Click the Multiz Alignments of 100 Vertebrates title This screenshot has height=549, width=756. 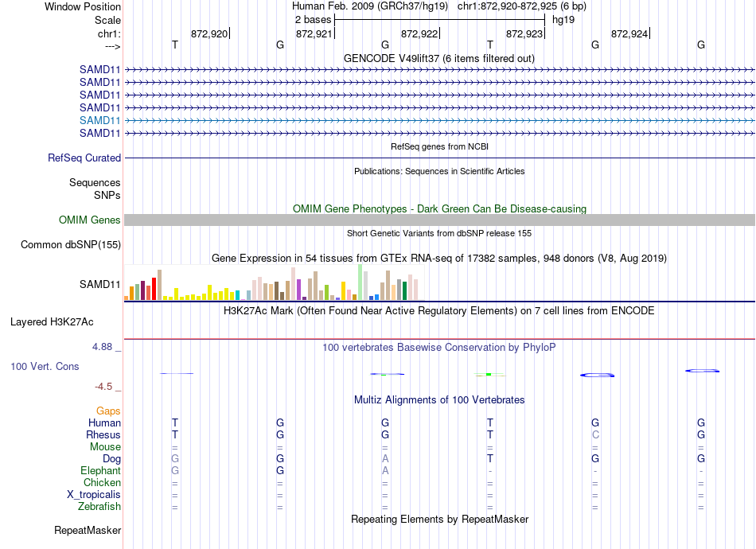[439, 399]
